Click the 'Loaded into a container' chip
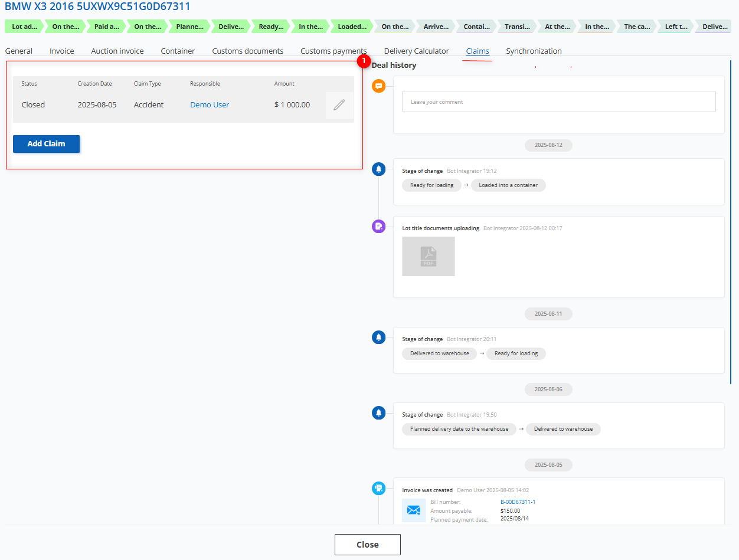The height and width of the screenshot is (560, 739). (x=508, y=185)
